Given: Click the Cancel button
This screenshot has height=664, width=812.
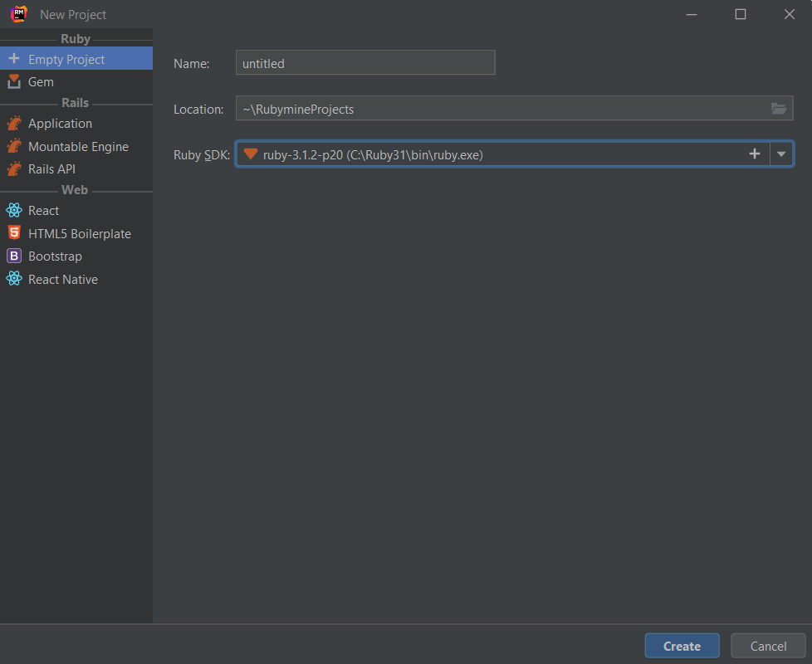Looking at the screenshot, I should pyautogui.click(x=768, y=646).
